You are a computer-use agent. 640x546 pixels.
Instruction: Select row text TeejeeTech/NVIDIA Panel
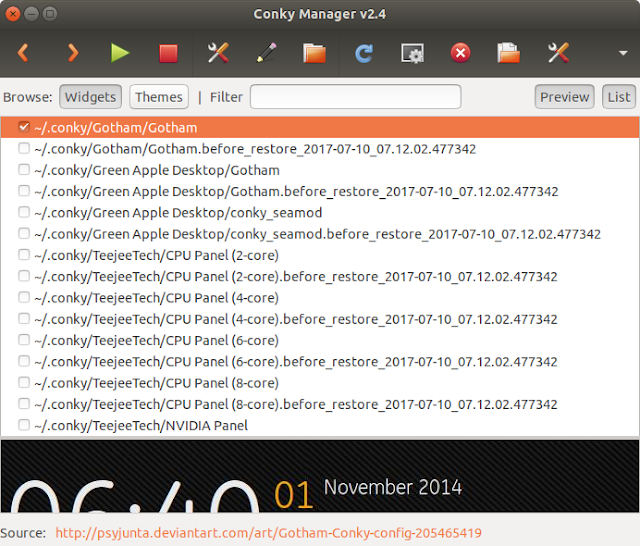point(141,426)
